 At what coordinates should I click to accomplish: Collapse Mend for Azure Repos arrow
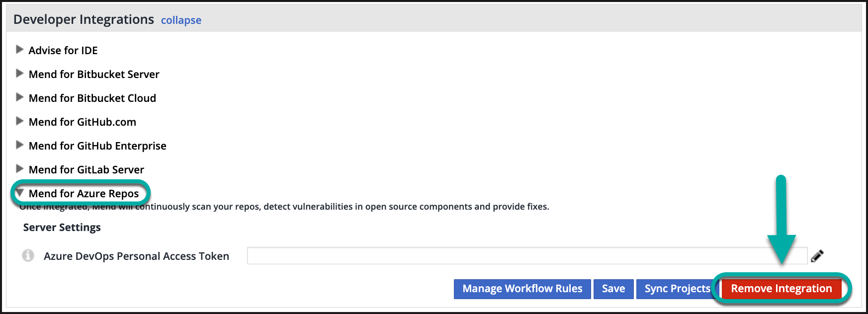coord(20,193)
